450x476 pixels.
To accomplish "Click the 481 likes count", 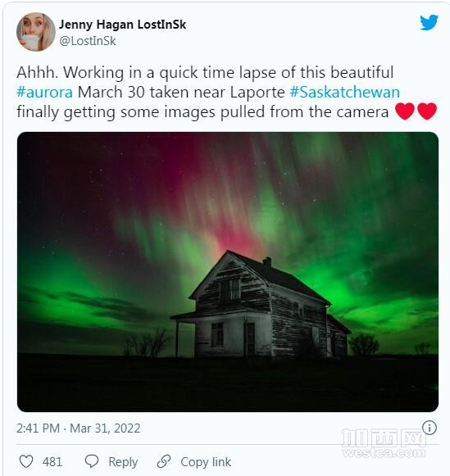I will tap(52, 462).
